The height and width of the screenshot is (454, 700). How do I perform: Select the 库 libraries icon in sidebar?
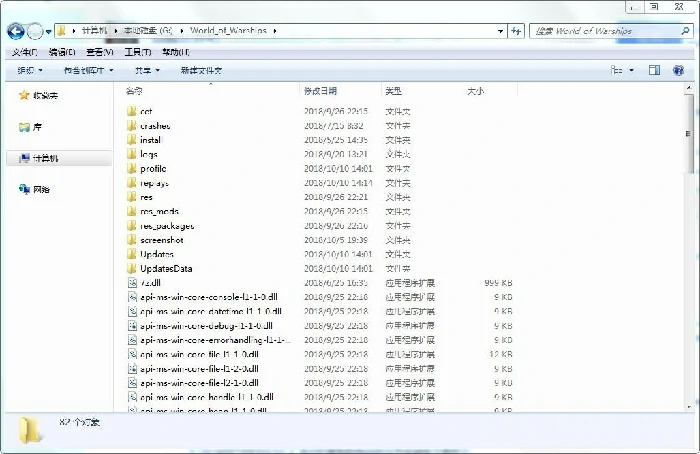(24, 128)
